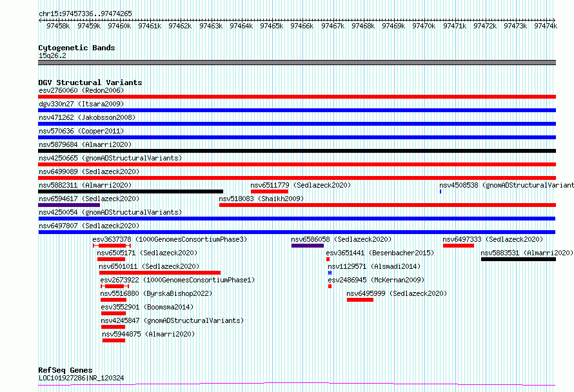Click the 97474k ruler tick label
Viewport: 574px width, 392px height.
pos(546,26)
